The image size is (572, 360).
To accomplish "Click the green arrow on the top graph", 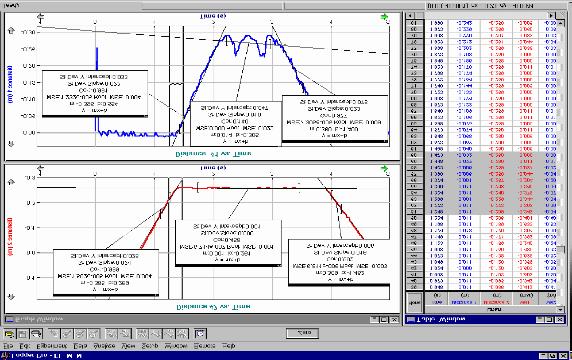I will point(384,17).
